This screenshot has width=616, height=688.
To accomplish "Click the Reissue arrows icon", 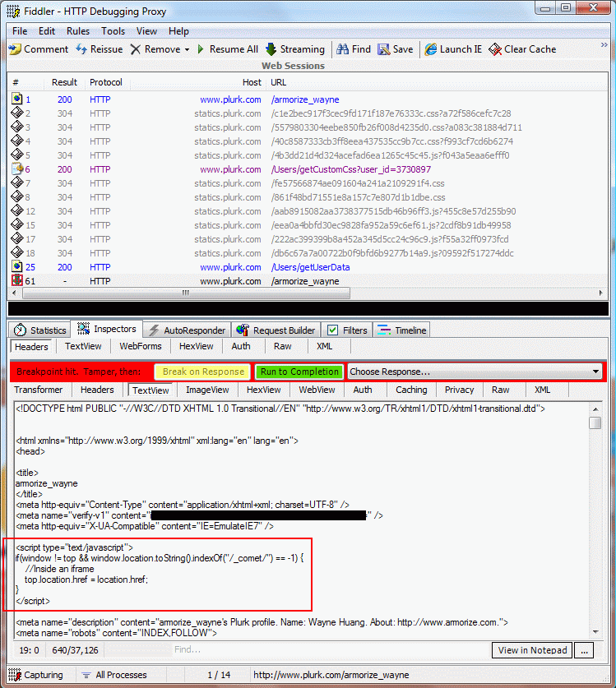I will 81,49.
